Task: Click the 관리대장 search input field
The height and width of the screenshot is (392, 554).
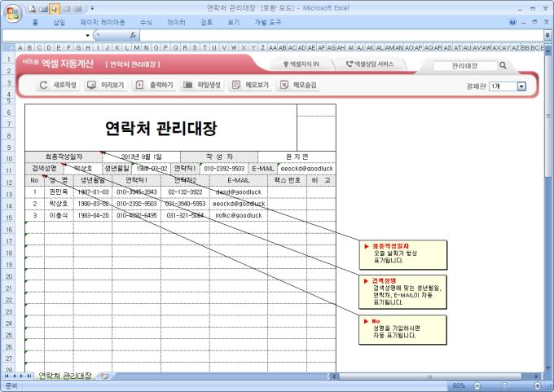Action: pyautogui.click(x=464, y=65)
